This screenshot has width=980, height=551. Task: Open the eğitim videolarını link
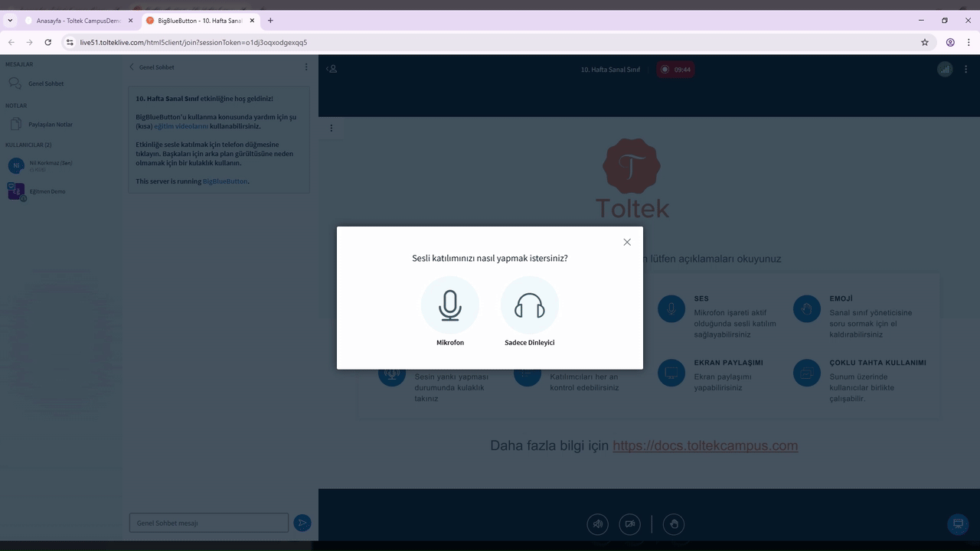click(x=181, y=126)
